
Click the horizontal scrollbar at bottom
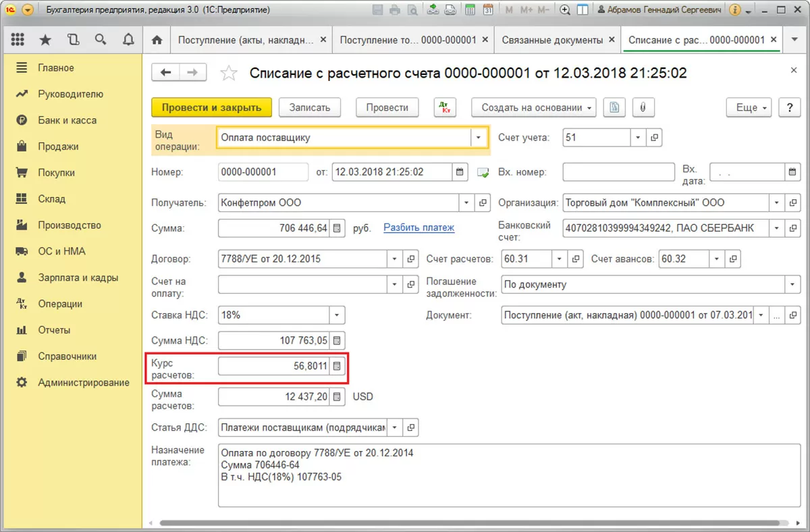(466, 523)
